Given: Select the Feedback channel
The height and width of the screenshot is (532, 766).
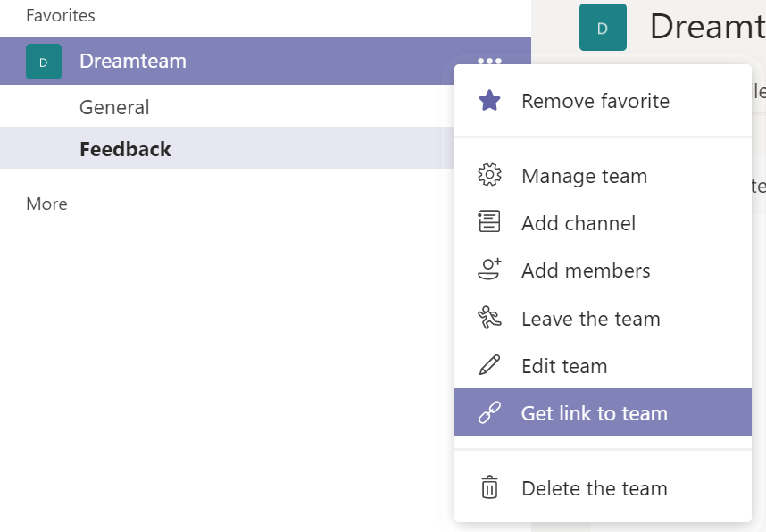Looking at the screenshot, I should (125, 149).
